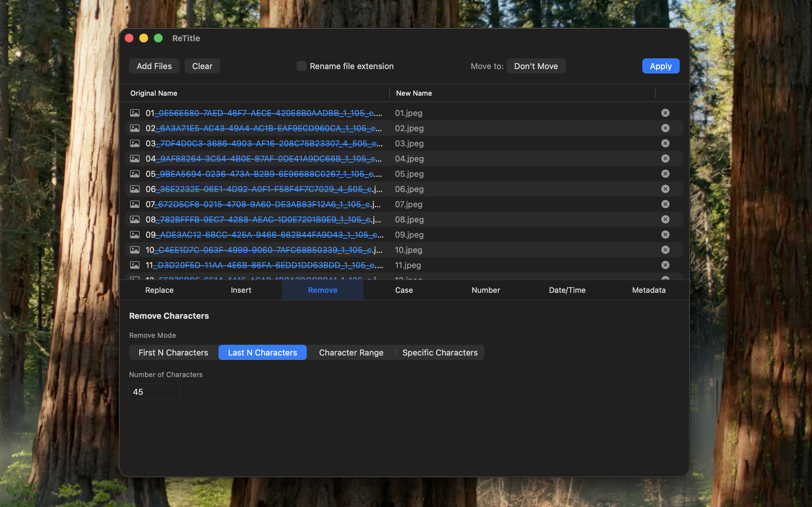Screen dimensions: 812x507
Task: Click the Add Files button
Action: [x=154, y=66]
